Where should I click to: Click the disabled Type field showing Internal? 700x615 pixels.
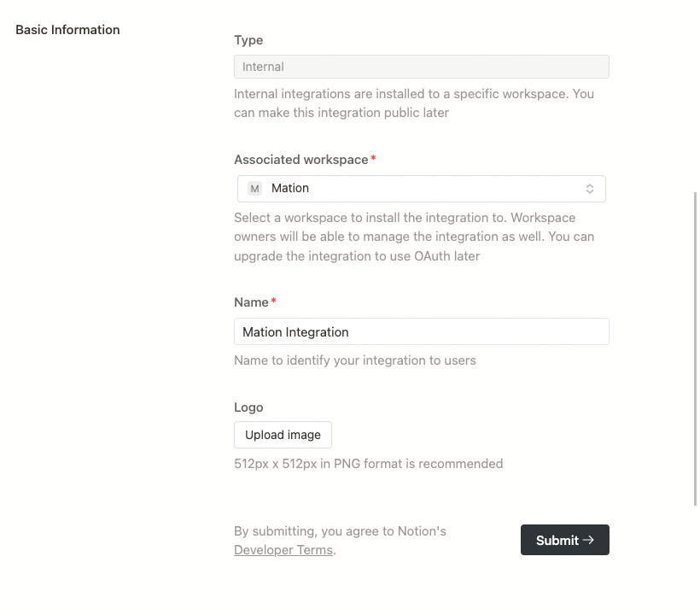coord(422,67)
